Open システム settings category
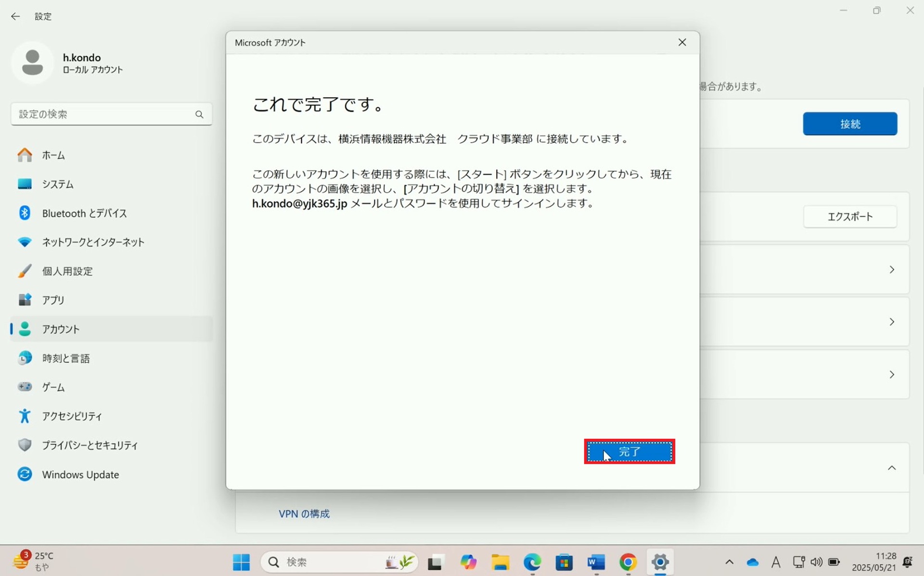 tap(111, 184)
